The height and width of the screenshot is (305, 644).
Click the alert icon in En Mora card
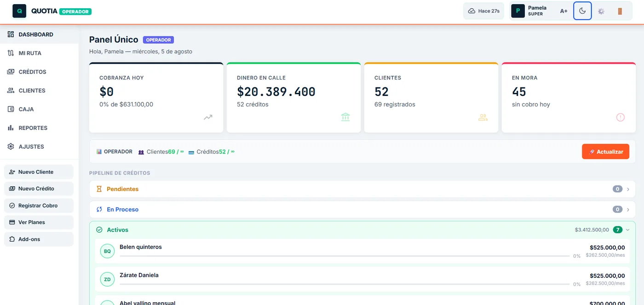point(621,117)
